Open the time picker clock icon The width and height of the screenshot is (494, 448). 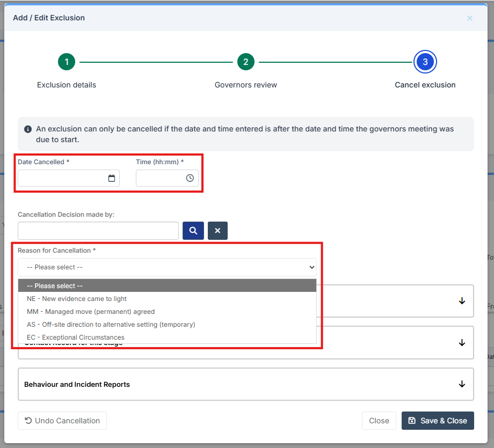(190, 178)
